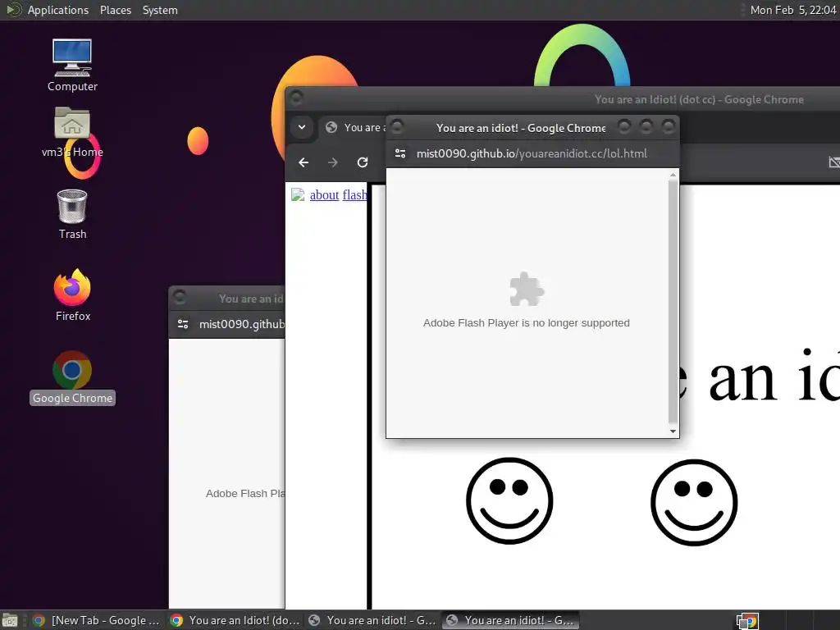
Task: Reload page in main Chrome window
Action: point(363,162)
